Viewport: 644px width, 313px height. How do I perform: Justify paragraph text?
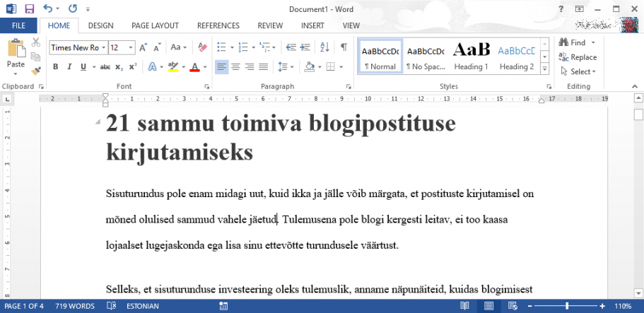[263, 67]
